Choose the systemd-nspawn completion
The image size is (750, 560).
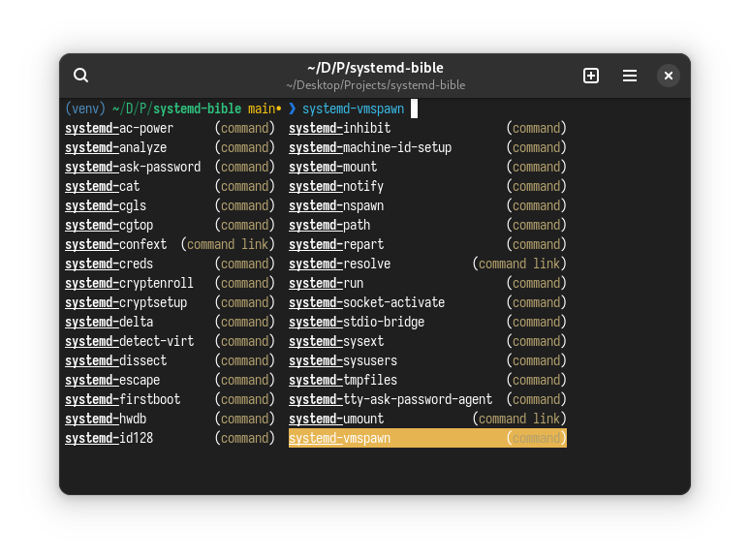pyautogui.click(x=336, y=205)
